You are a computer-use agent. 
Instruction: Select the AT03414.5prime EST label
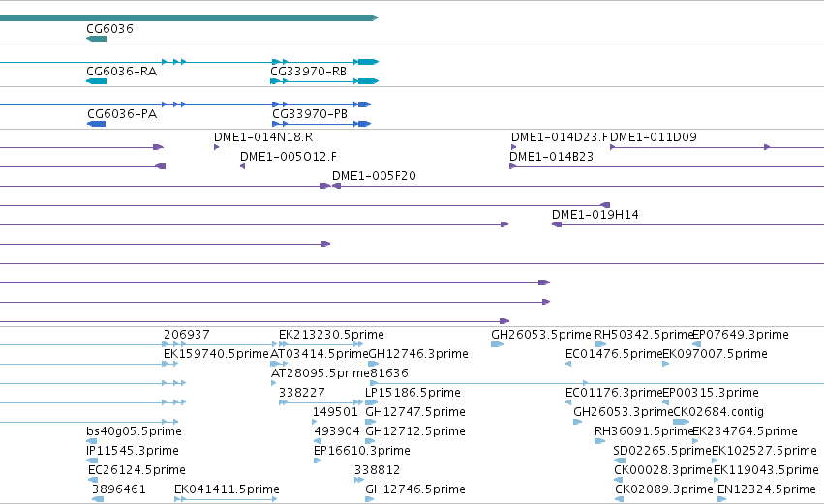(319, 354)
